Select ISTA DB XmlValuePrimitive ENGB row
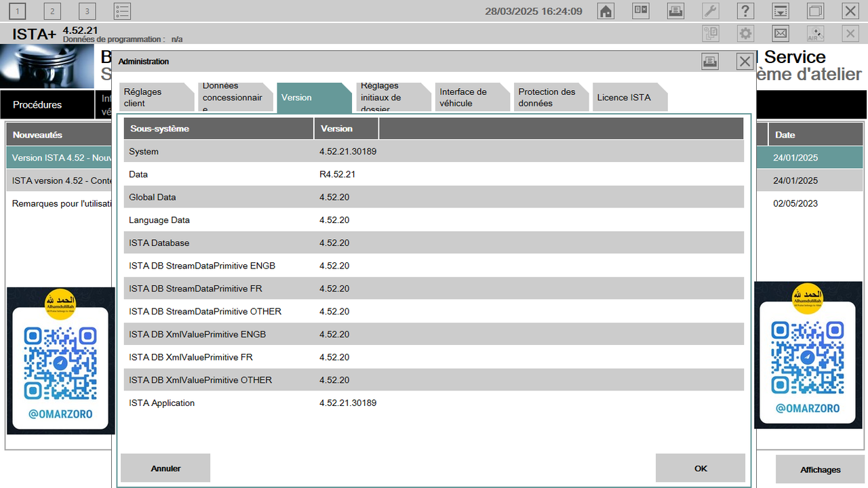 pyautogui.click(x=434, y=334)
